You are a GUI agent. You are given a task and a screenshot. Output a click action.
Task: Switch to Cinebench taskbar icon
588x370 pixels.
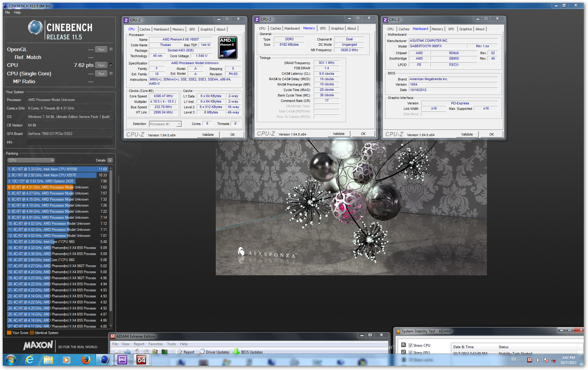coord(104,360)
